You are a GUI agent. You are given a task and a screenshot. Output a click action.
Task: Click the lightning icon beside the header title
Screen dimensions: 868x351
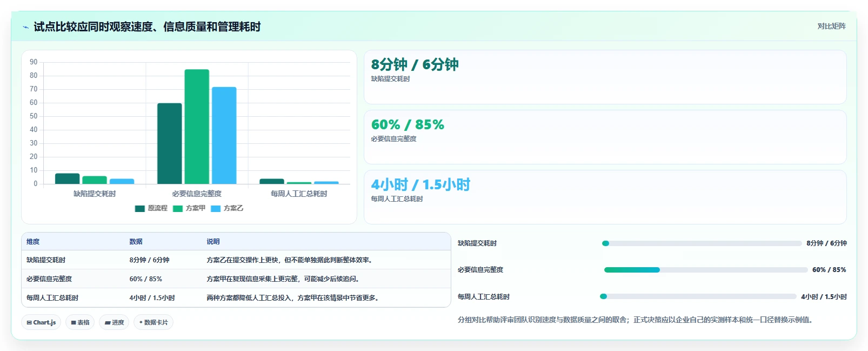click(25, 27)
